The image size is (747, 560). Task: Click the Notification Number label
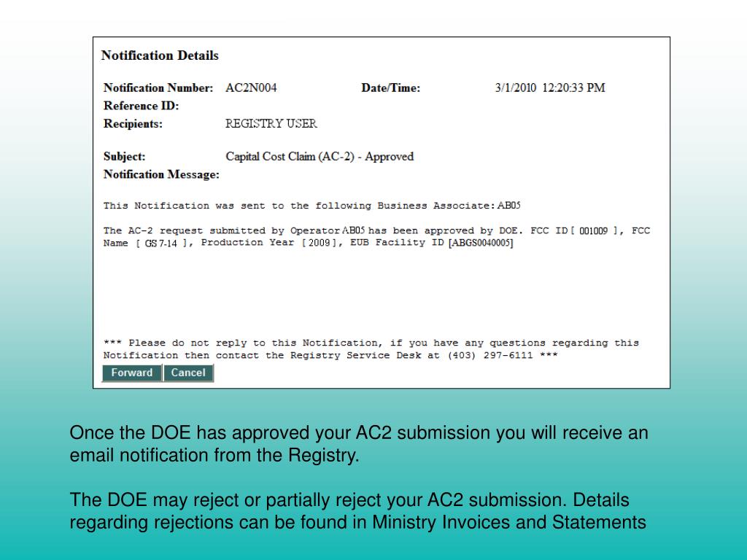(x=158, y=87)
